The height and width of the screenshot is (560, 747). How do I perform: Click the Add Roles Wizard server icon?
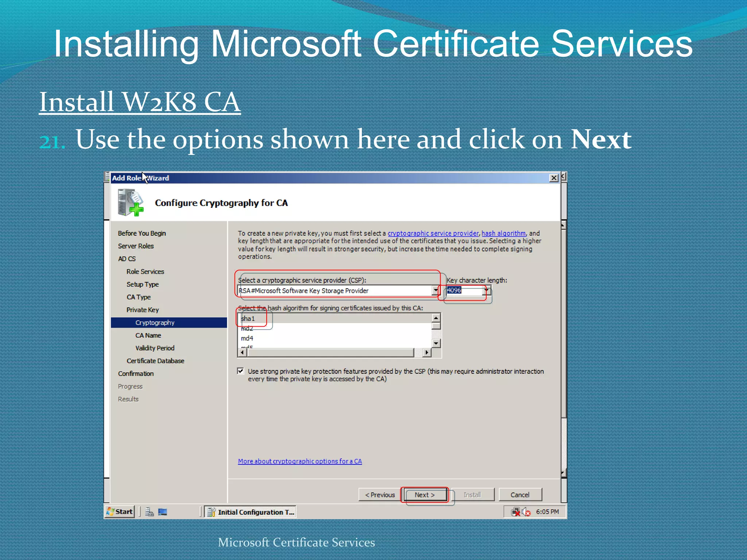(x=130, y=202)
